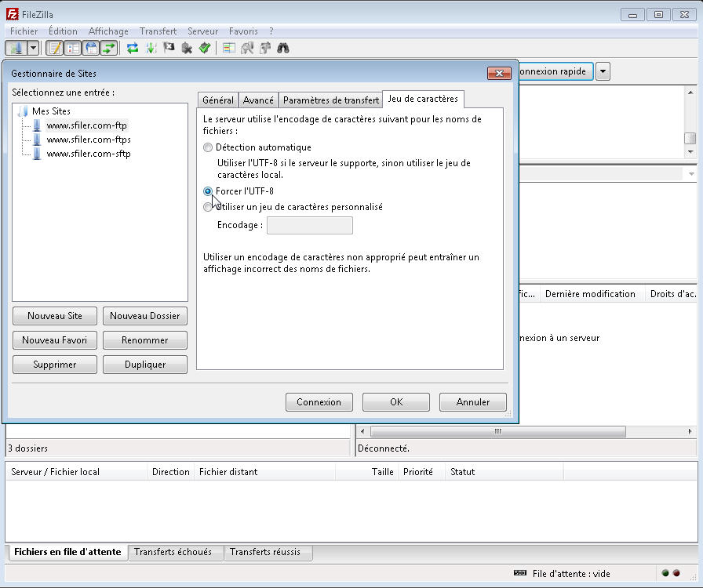Open the Serveur menu
The image size is (703, 588).
coord(202,31)
